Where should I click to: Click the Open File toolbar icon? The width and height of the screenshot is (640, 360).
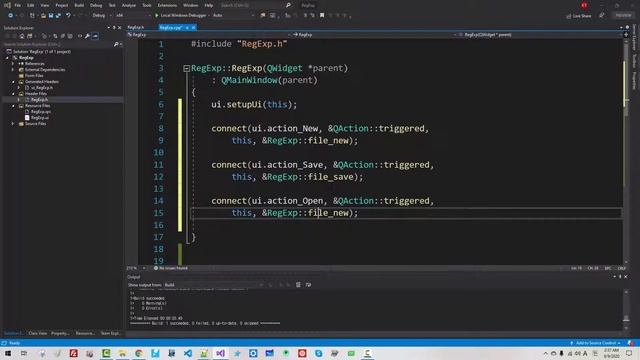[43, 16]
